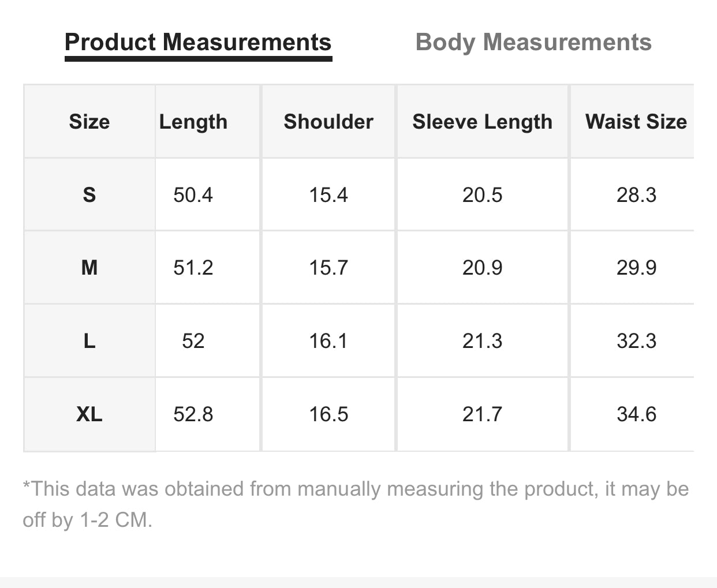Select the XL size row label

click(x=89, y=414)
